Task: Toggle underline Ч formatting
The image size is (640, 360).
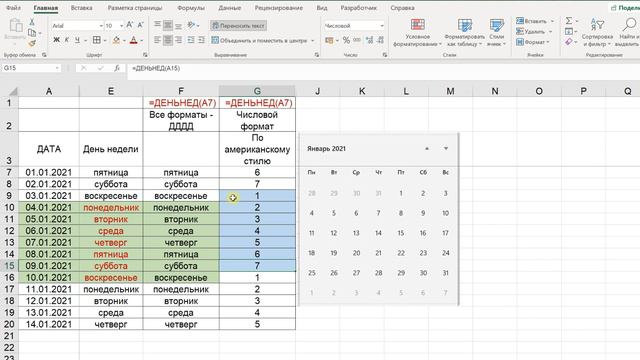Action: point(77,40)
